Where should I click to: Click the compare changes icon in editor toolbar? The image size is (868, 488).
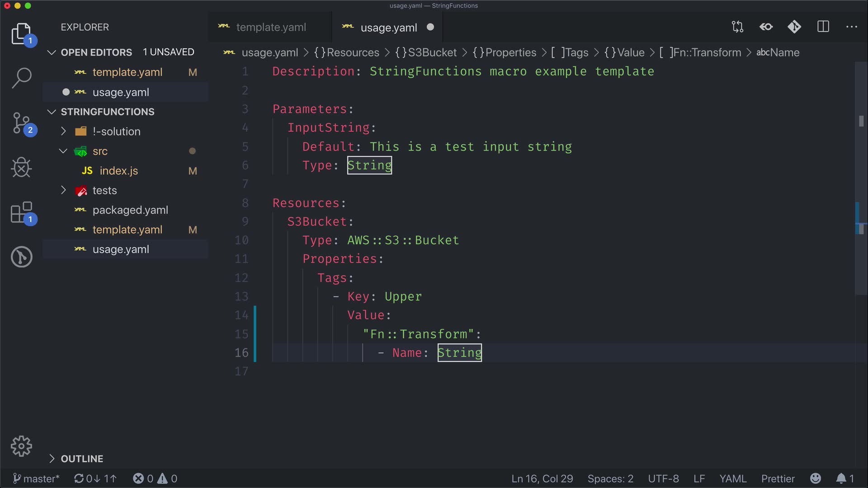[737, 27]
